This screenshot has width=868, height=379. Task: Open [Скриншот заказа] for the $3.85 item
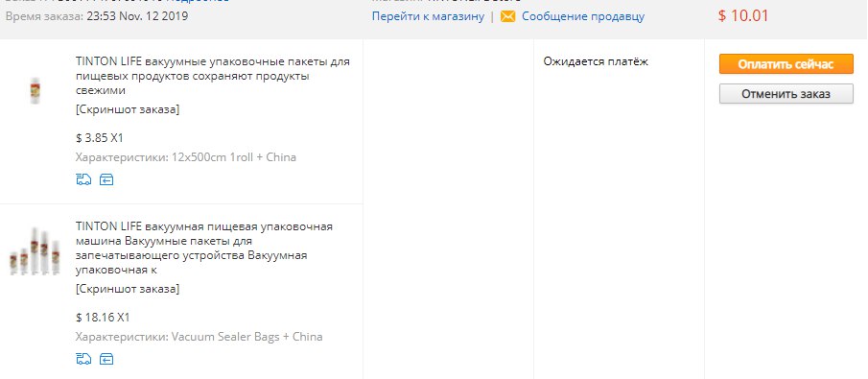point(128,109)
